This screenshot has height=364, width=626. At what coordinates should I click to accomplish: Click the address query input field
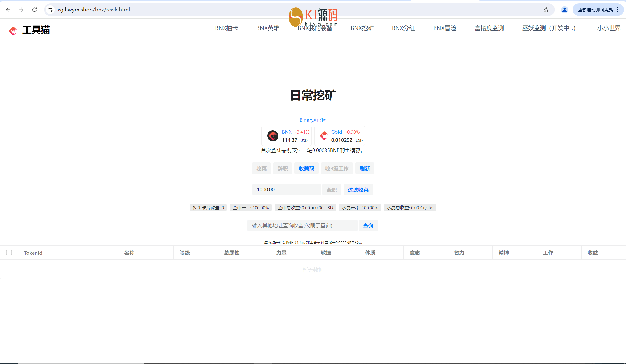coord(302,225)
